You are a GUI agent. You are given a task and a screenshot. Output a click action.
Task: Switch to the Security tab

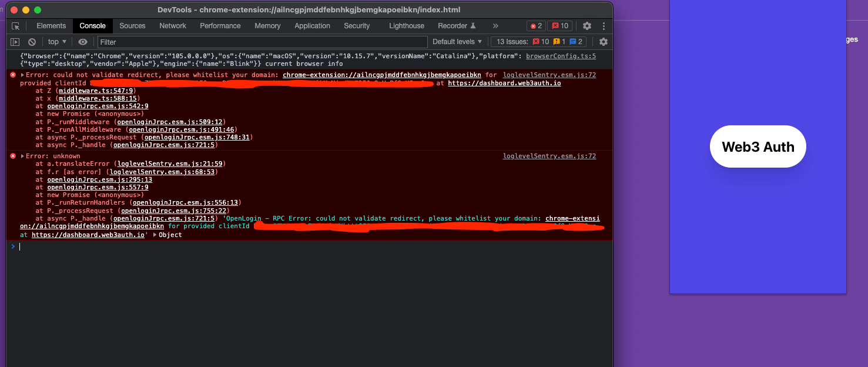pos(357,26)
